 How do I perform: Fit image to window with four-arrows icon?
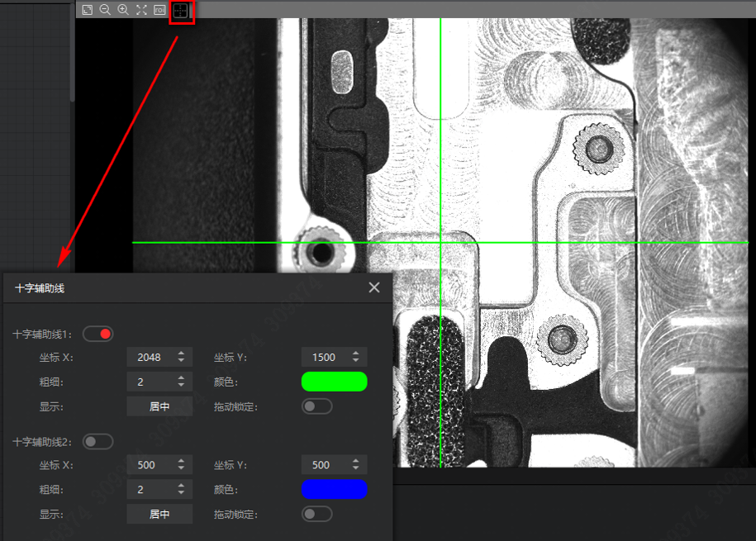[x=141, y=10]
